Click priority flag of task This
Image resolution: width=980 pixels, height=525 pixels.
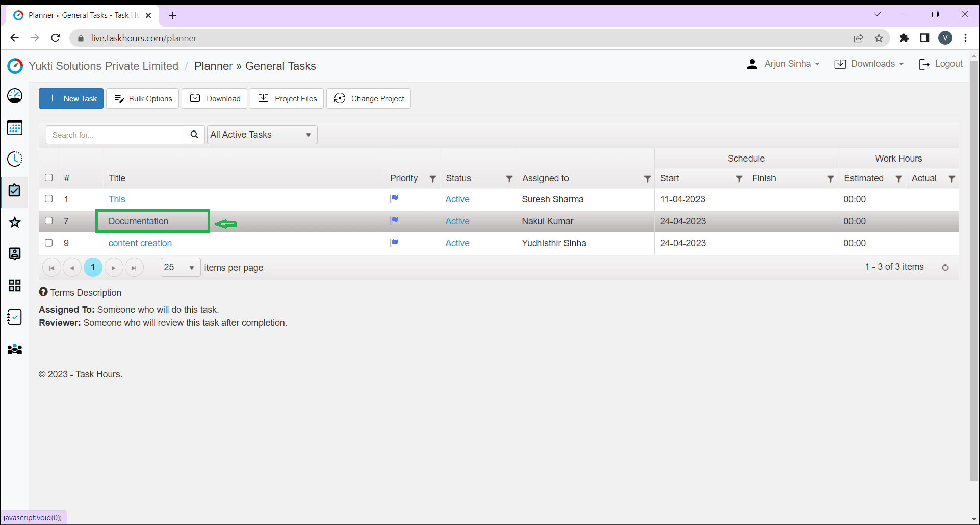coord(394,198)
